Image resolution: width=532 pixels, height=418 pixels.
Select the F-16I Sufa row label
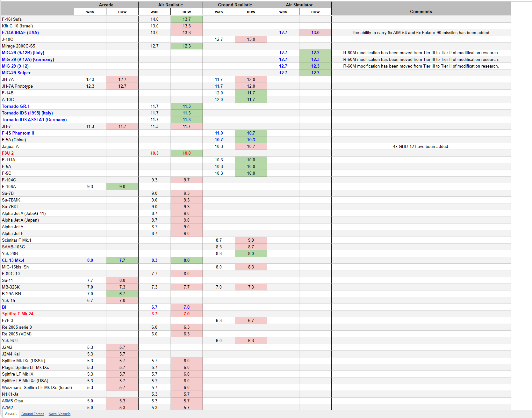click(12, 19)
